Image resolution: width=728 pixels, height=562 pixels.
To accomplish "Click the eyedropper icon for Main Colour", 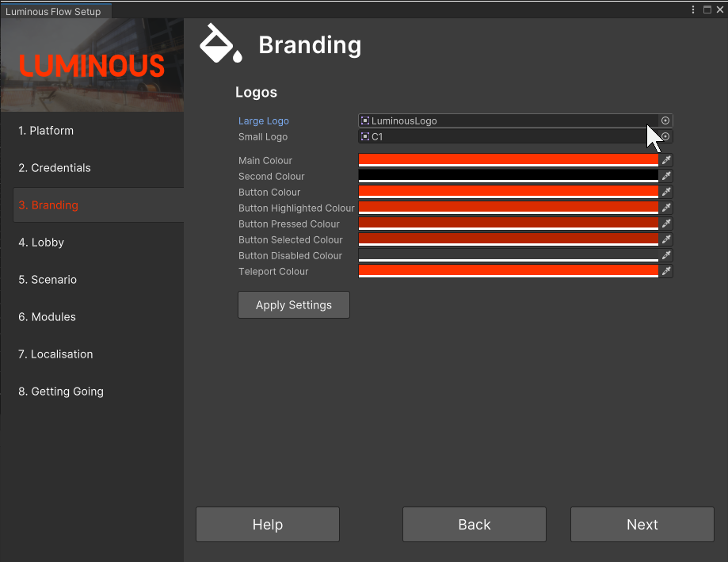I will tap(666, 160).
